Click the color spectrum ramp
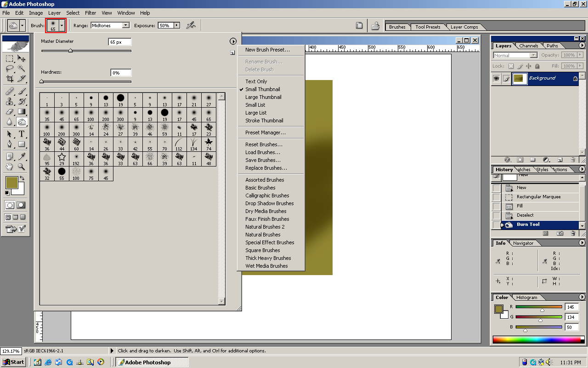 click(x=537, y=339)
